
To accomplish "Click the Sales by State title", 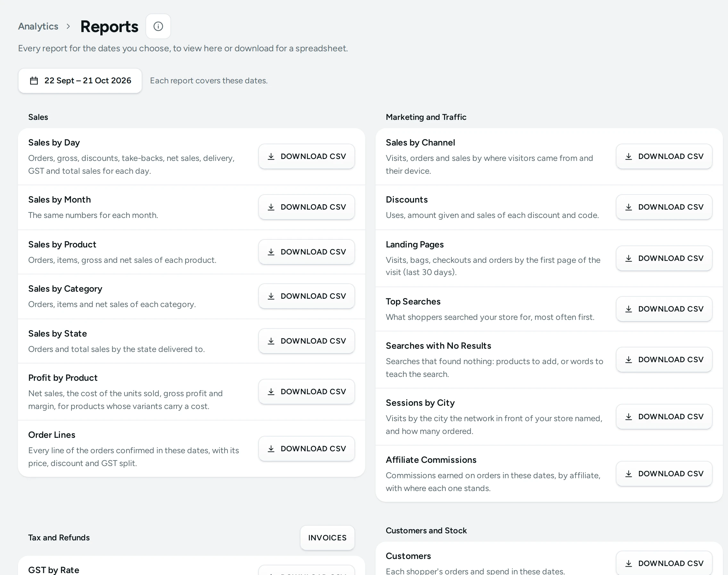I will [x=58, y=334].
